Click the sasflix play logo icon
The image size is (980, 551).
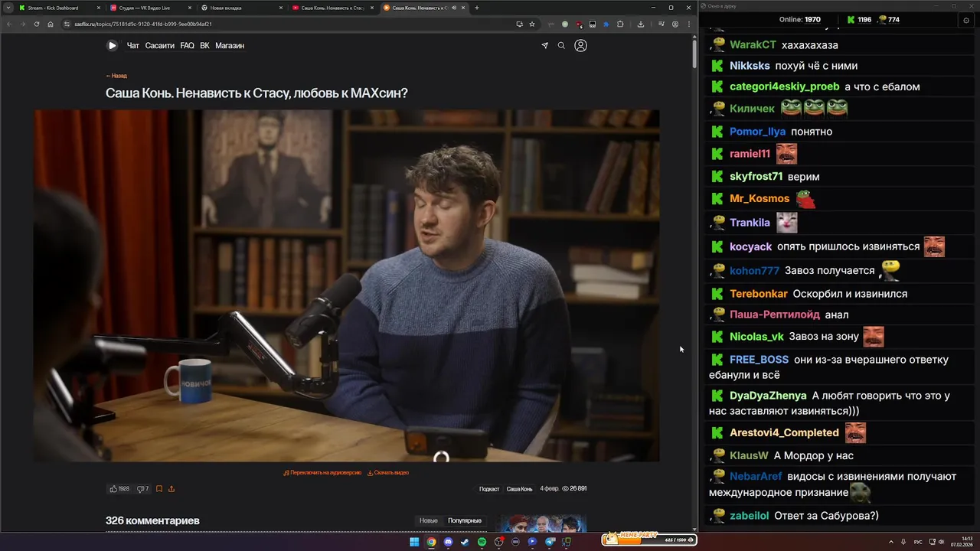pos(112,45)
